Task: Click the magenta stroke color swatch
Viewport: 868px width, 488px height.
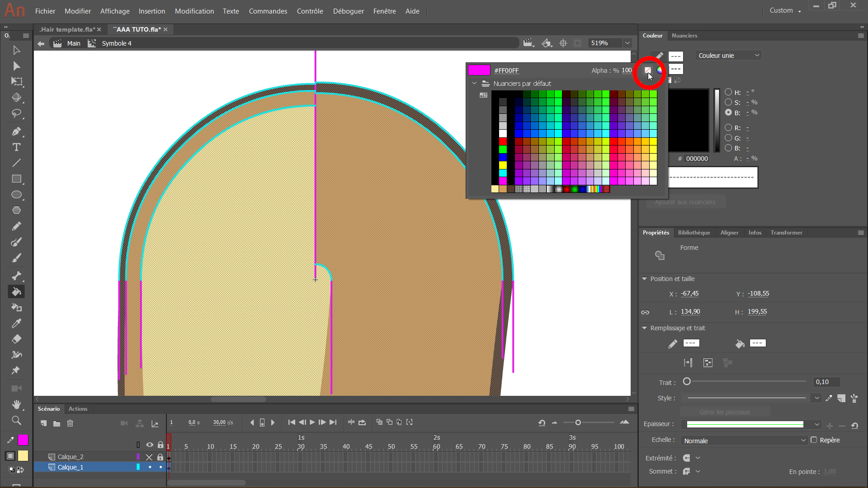Action: coord(23,440)
